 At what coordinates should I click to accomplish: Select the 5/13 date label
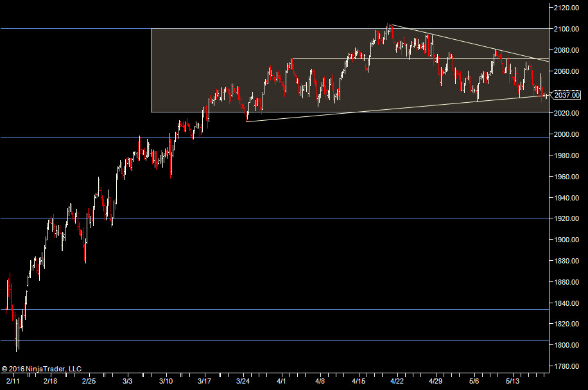[x=513, y=382]
